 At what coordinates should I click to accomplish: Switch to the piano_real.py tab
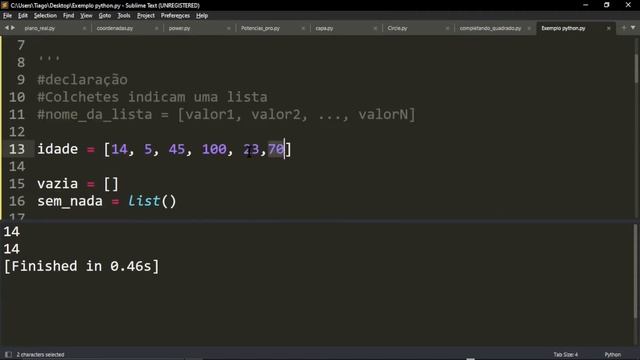tap(40, 28)
